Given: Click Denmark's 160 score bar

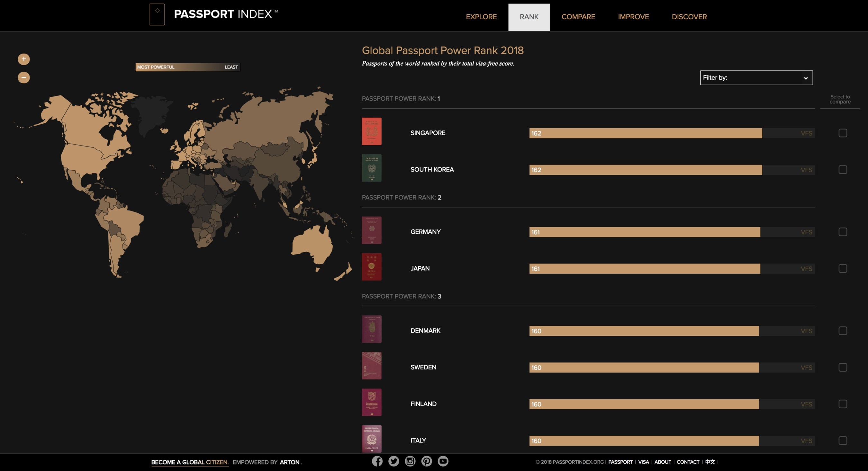Looking at the screenshot, I should tap(644, 331).
